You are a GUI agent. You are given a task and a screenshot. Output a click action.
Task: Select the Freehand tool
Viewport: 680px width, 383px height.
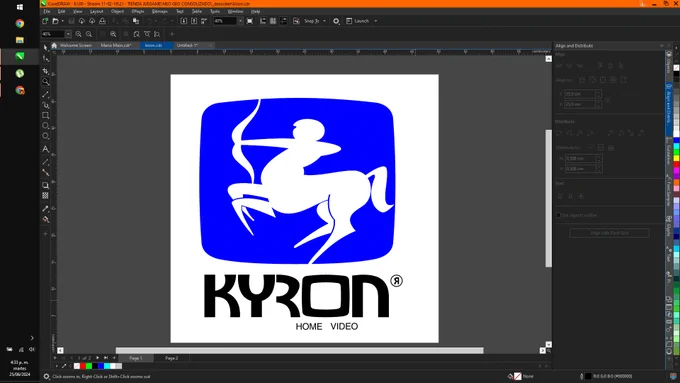[46, 94]
